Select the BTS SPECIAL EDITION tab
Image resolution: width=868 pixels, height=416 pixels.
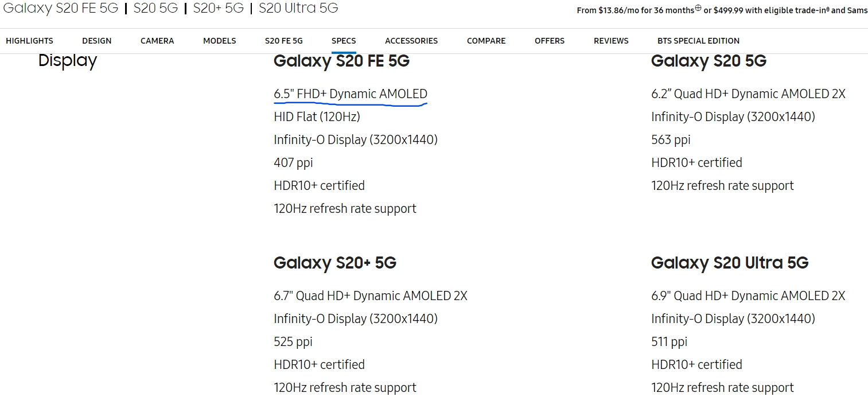698,41
